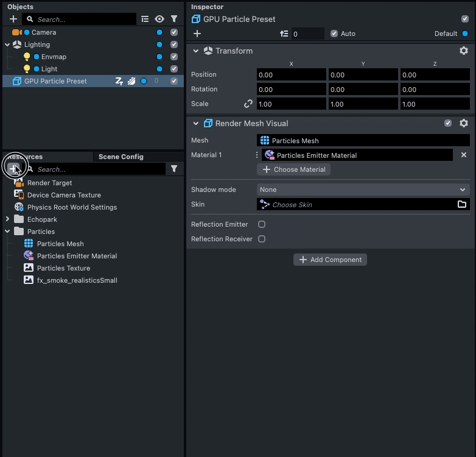Open the Shadow mode dropdown
Screen dimensions: 476x457
363,190
